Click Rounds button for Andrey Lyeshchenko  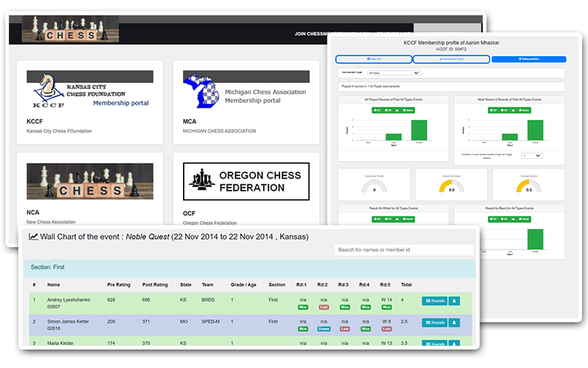pos(434,300)
